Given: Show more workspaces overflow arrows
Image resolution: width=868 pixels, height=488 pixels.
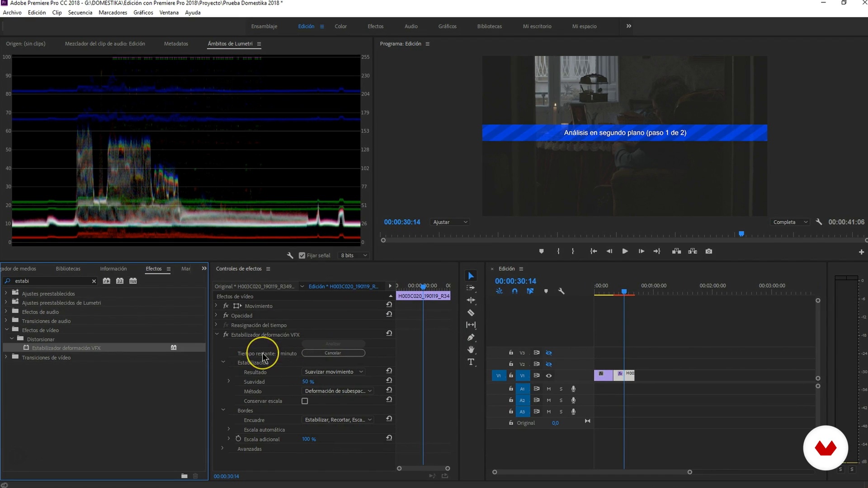Looking at the screenshot, I should click(x=628, y=26).
